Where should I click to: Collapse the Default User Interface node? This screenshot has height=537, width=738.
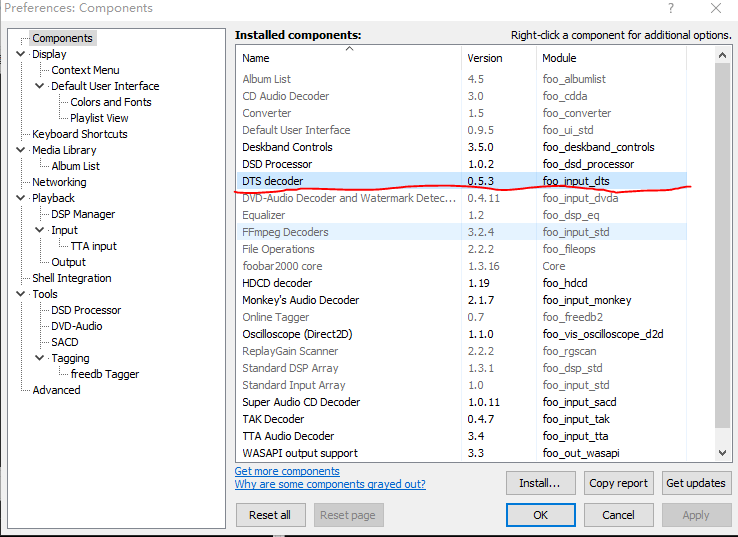point(40,86)
